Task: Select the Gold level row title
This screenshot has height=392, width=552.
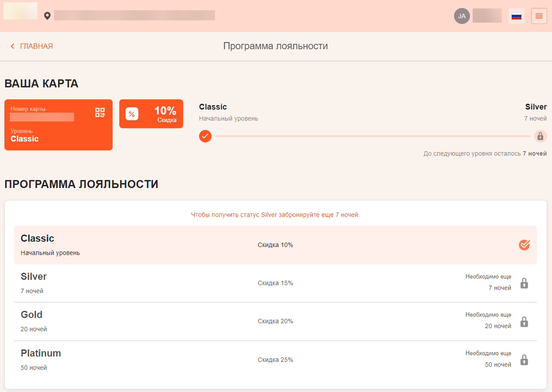Action: (31, 314)
